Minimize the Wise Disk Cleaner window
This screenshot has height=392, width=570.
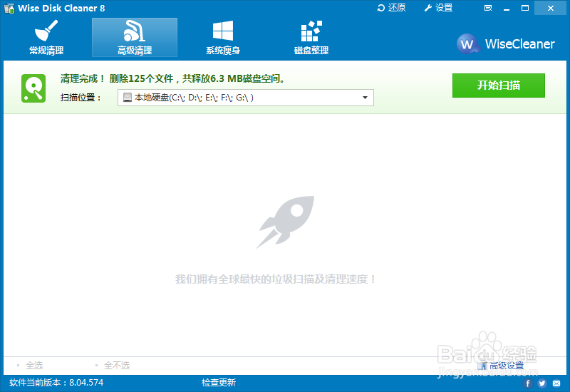(507, 8)
